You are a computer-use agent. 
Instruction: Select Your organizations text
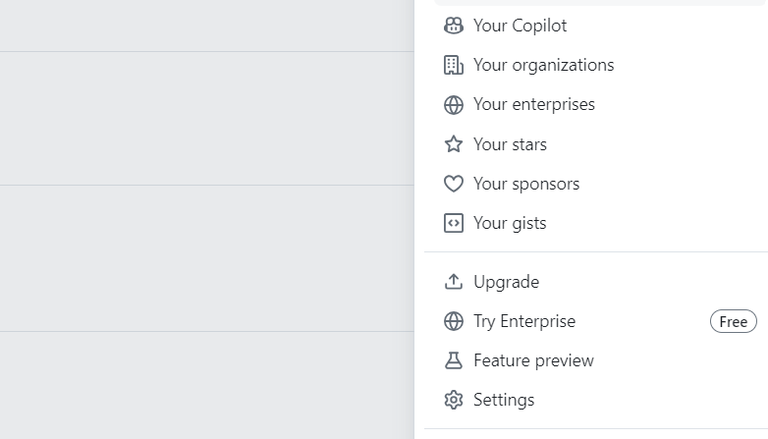(x=543, y=65)
